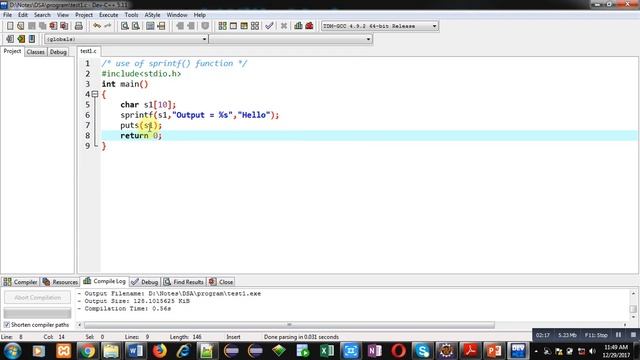This screenshot has width=640, height=360.
Task: Click the Redo arrow icon
Action: click(x=108, y=26)
